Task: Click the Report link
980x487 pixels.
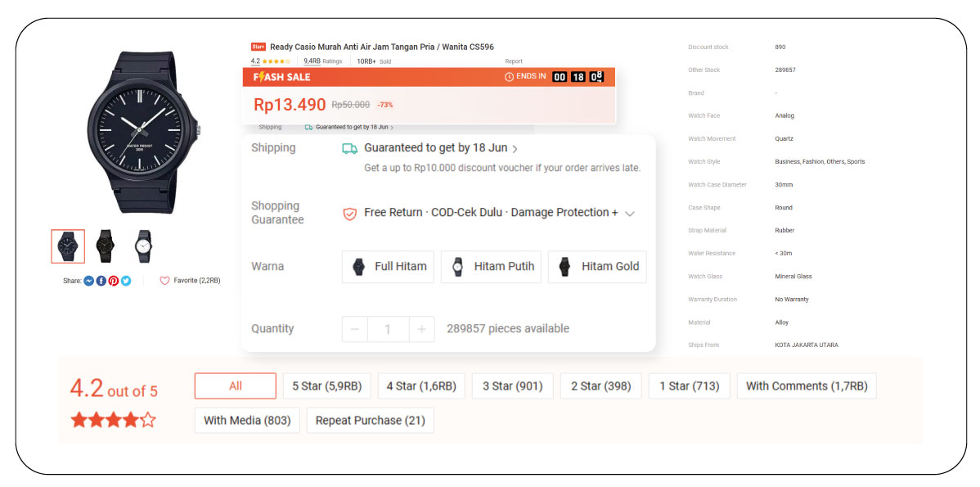Action: [514, 61]
